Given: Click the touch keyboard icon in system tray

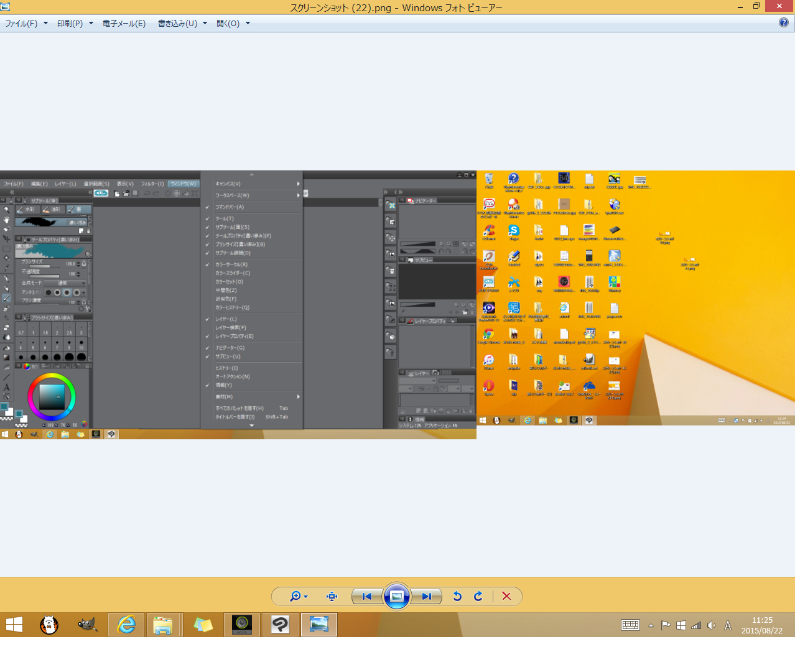Looking at the screenshot, I should click(x=630, y=625).
